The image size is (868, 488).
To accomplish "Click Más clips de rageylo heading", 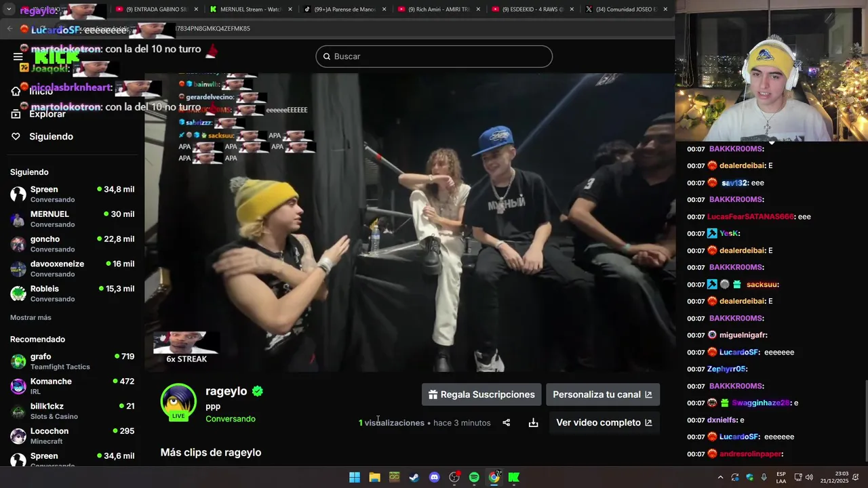I will pyautogui.click(x=211, y=452).
